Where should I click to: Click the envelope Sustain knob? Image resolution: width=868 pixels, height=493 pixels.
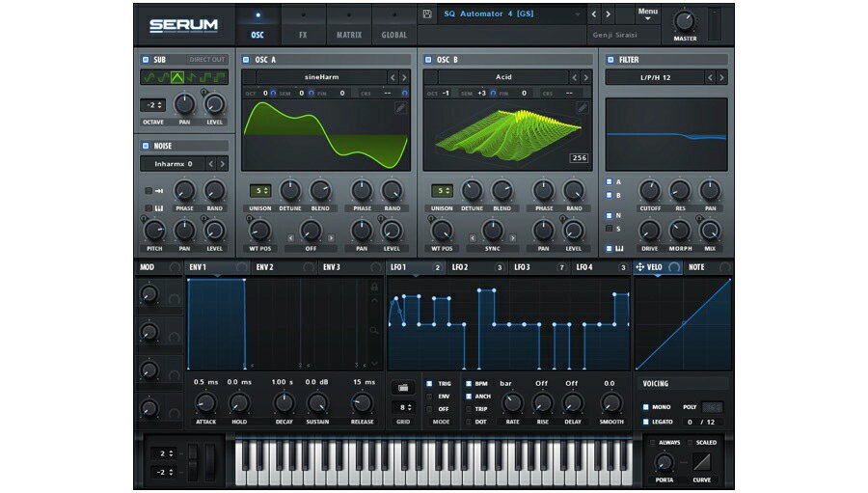tap(317, 403)
